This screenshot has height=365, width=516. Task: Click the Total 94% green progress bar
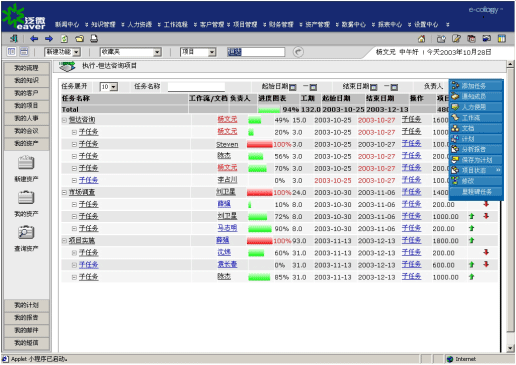pos(269,110)
